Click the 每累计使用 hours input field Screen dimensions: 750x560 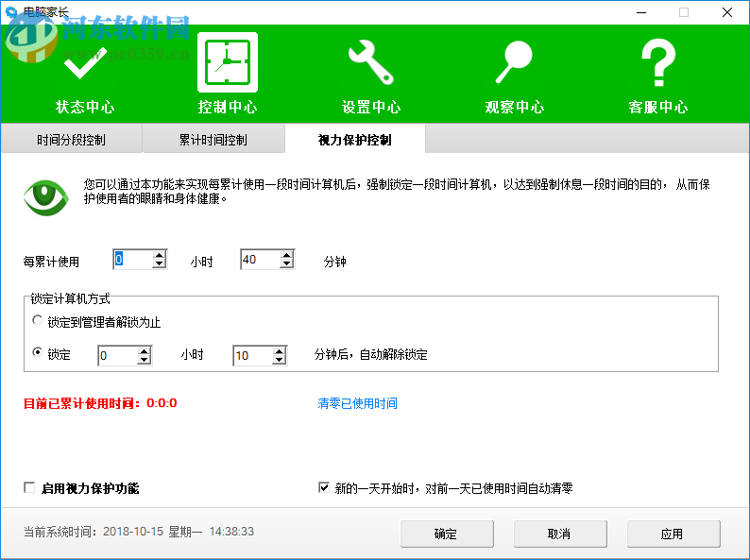pos(133,259)
